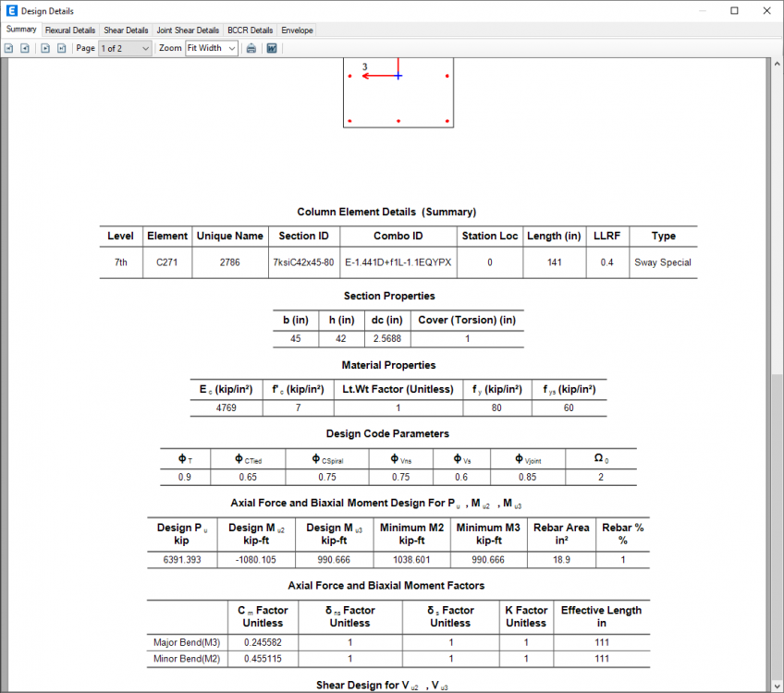Click the column cross-section diagram
Screen dimensions: 784x693
(398, 93)
